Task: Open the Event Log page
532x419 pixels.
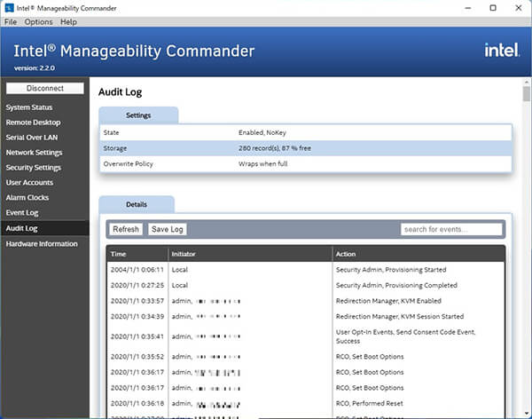Action: 21,213
